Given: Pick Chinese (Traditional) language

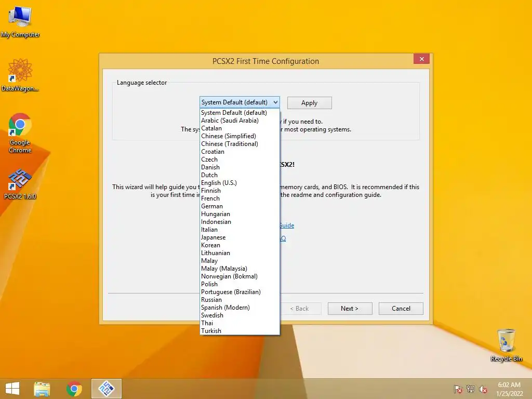Looking at the screenshot, I should click(x=240, y=144).
